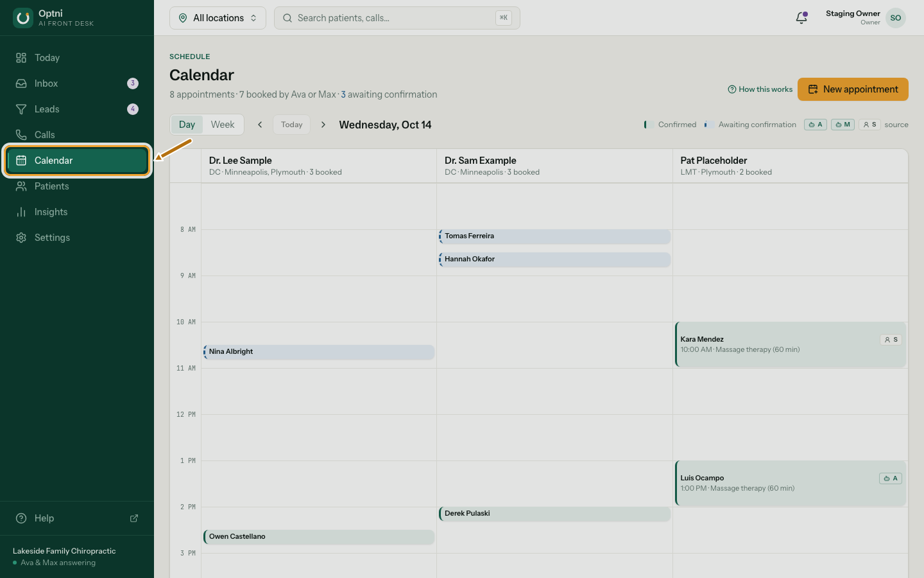This screenshot has width=924, height=578.
Task: Open Patients in the sidebar
Action: click(77, 186)
